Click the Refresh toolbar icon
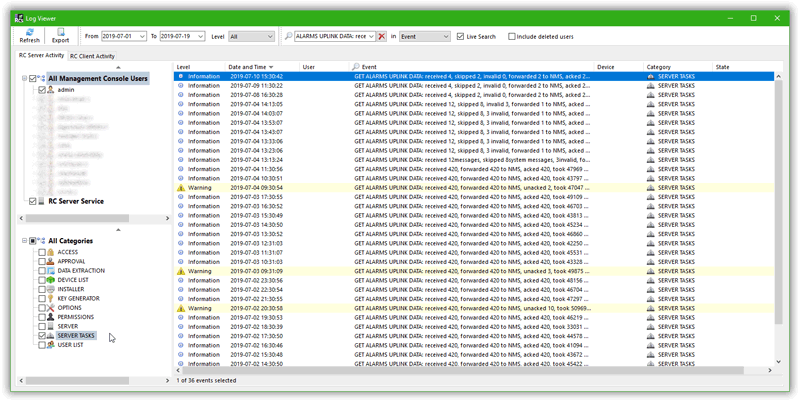Screen dimensions: 800x402 (x=30, y=33)
